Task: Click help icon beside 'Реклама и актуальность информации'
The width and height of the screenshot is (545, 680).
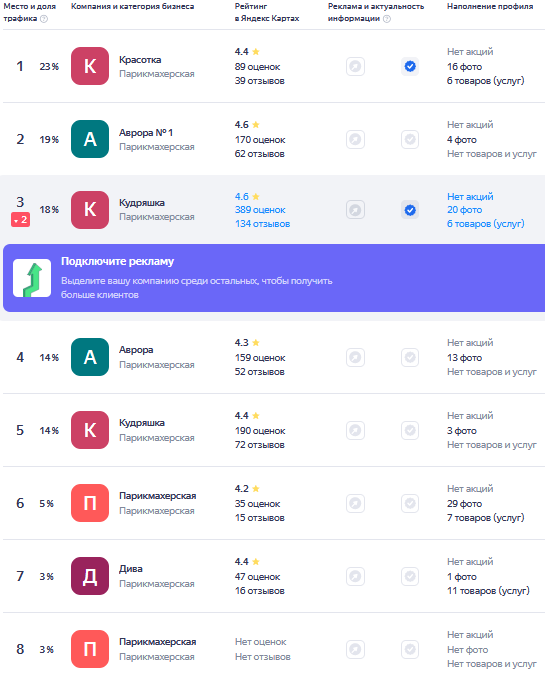Action: (x=387, y=19)
